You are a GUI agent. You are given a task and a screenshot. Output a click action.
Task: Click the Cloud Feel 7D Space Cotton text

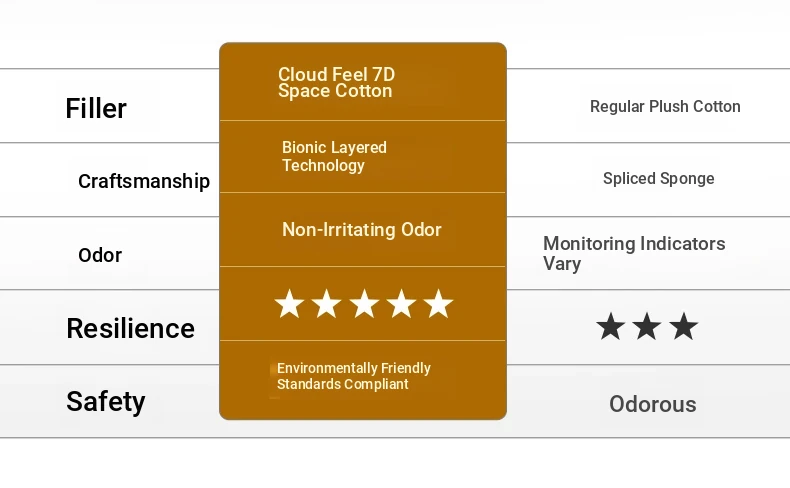(335, 83)
